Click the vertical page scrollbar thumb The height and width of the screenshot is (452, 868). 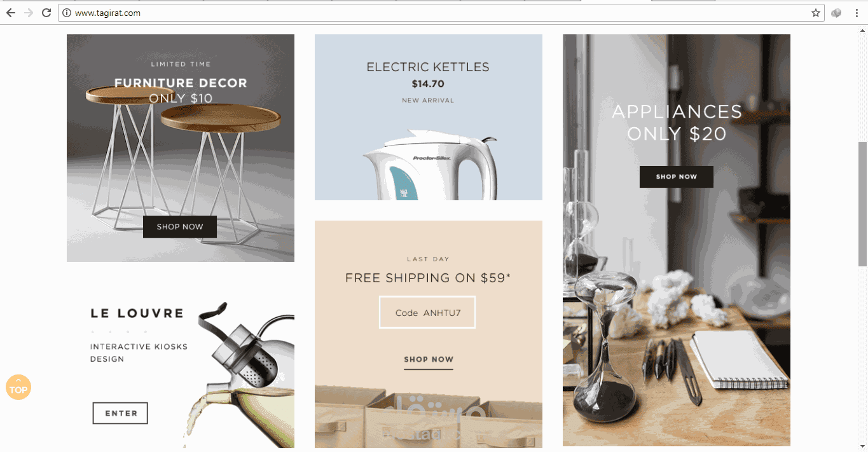tap(863, 203)
